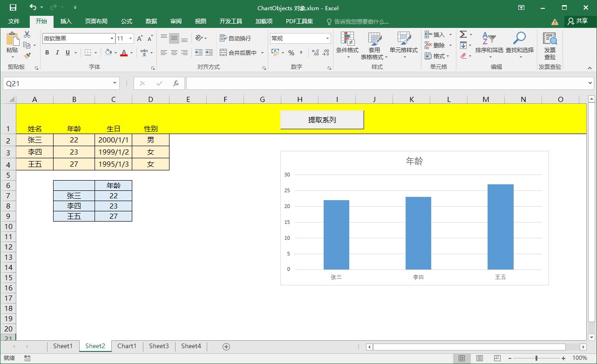Open the 插入 ribbon tab
This screenshot has width=597, height=364.
click(66, 21)
